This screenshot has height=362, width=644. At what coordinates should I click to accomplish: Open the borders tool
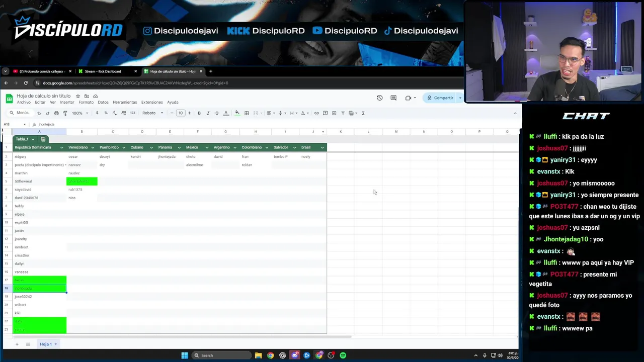coord(247,113)
